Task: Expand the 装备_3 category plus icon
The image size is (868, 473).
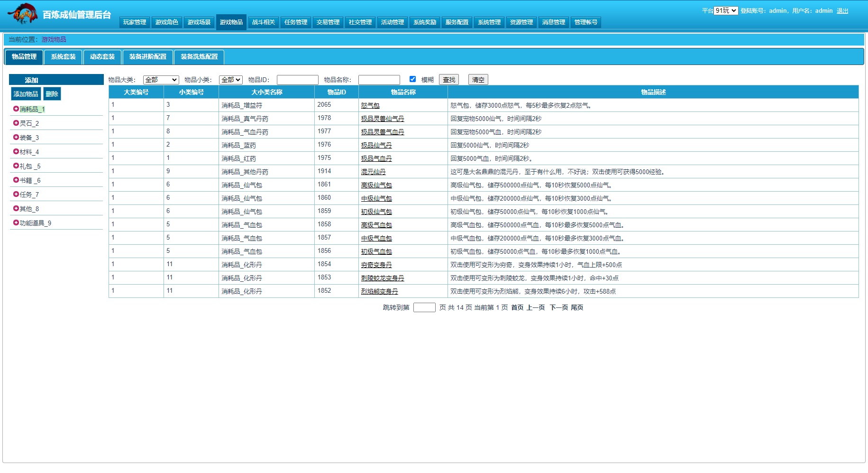Action: [x=16, y=137]
